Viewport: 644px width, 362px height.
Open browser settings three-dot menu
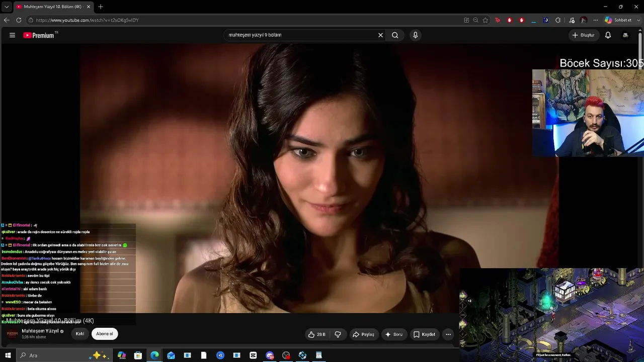(x=596, y=20)
